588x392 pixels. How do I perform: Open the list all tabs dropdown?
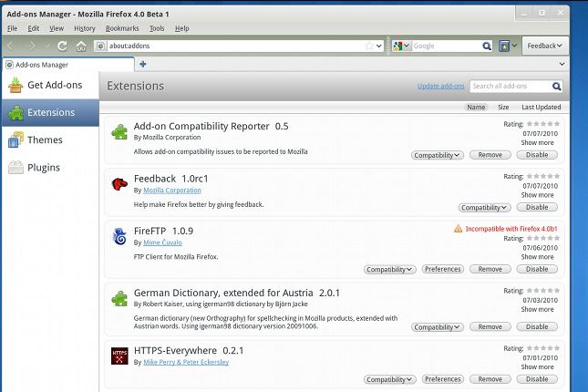(x=562, y=64)
